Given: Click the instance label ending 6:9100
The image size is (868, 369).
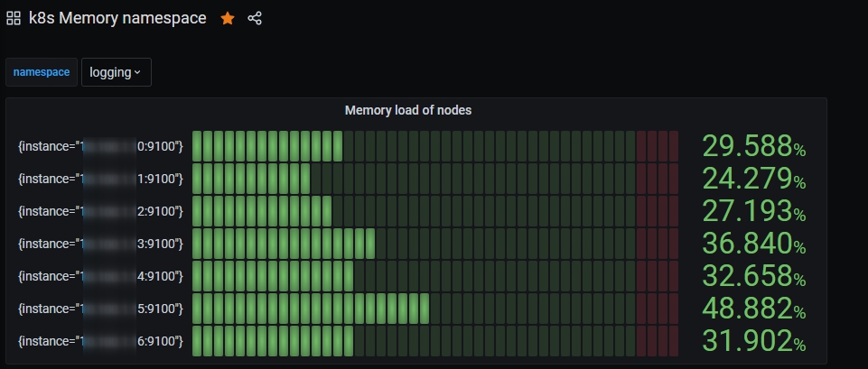Looking at the screenshot, I should (101, 341).
